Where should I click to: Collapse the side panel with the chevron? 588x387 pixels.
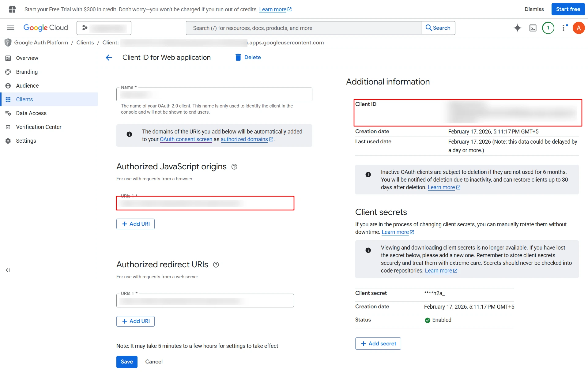coord(8,270)
